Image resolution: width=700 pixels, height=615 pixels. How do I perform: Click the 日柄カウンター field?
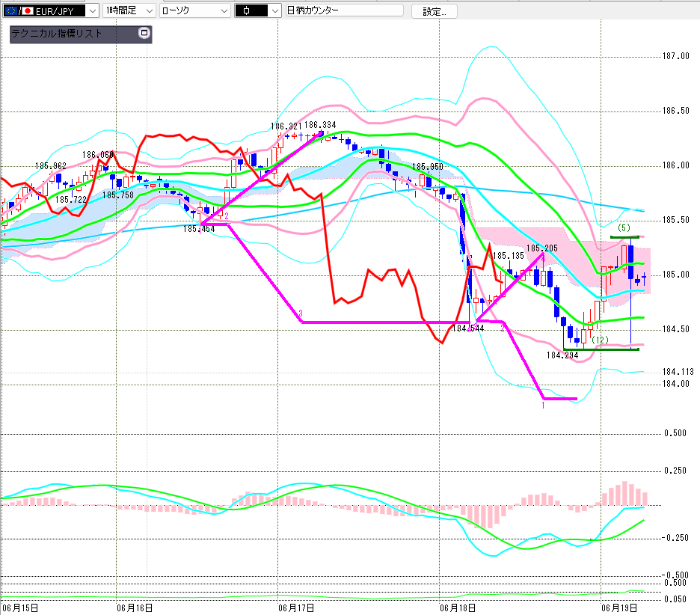344,10
